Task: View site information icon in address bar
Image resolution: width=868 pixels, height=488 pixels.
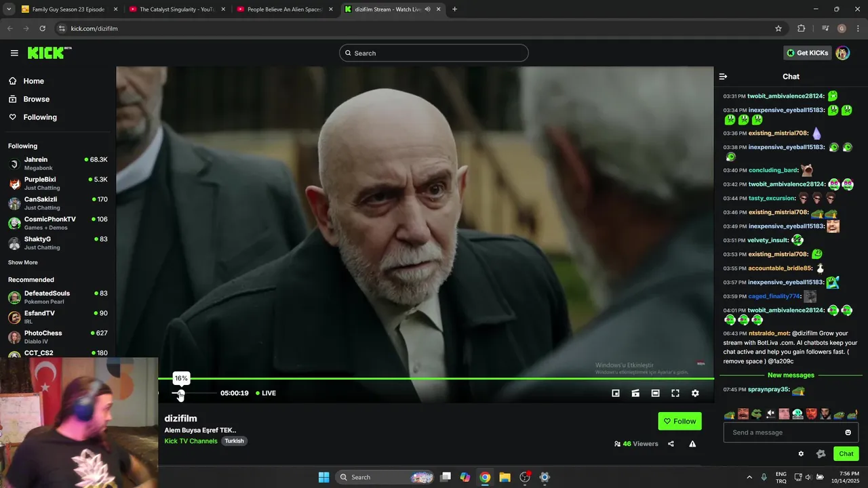Action: pyautogui.click(x=62, y=28)
